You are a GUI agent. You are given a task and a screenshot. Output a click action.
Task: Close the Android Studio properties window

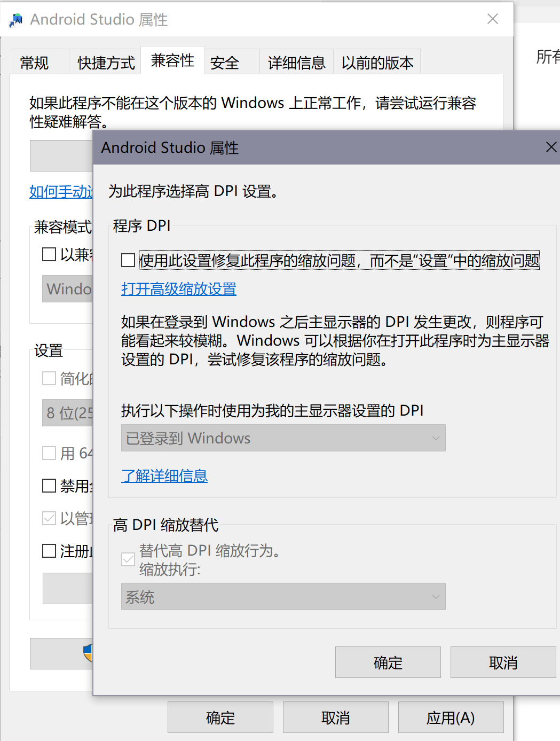pos(493,19)
